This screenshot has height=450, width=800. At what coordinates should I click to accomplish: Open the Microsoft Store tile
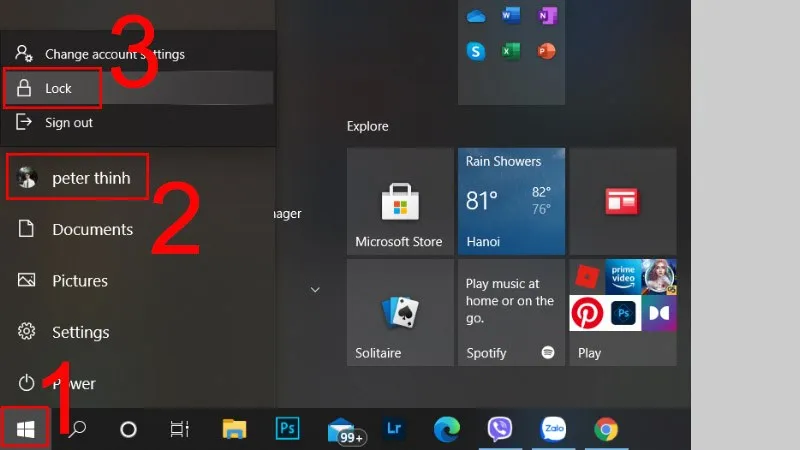pos(399,201)
